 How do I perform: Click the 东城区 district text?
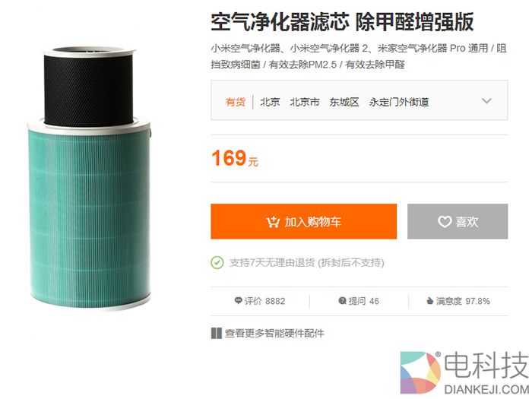(344, 102)
